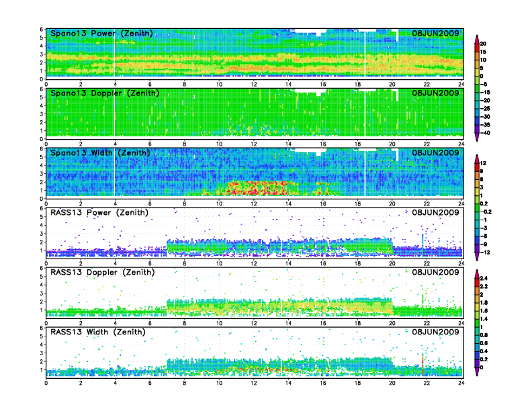Click the "1.6" label on the bottom colorbar
Viewport: 532px width, 411px height.
tap(484, 311)
